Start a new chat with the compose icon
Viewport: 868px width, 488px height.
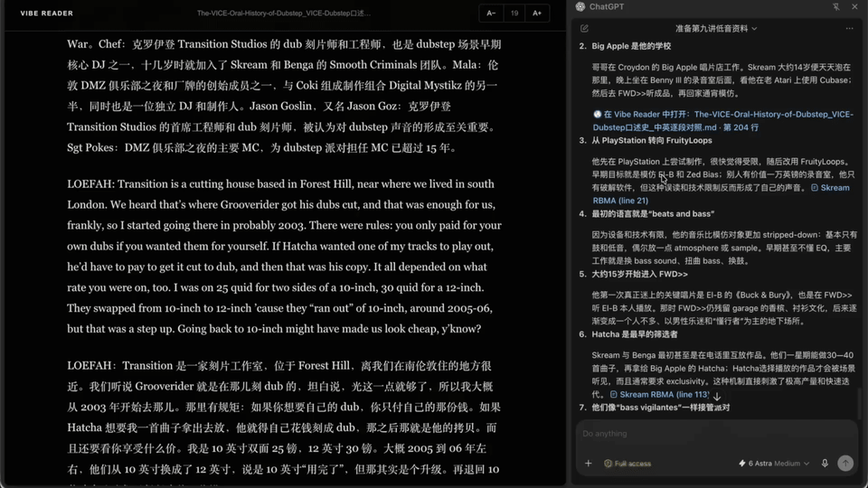[585, 28]
